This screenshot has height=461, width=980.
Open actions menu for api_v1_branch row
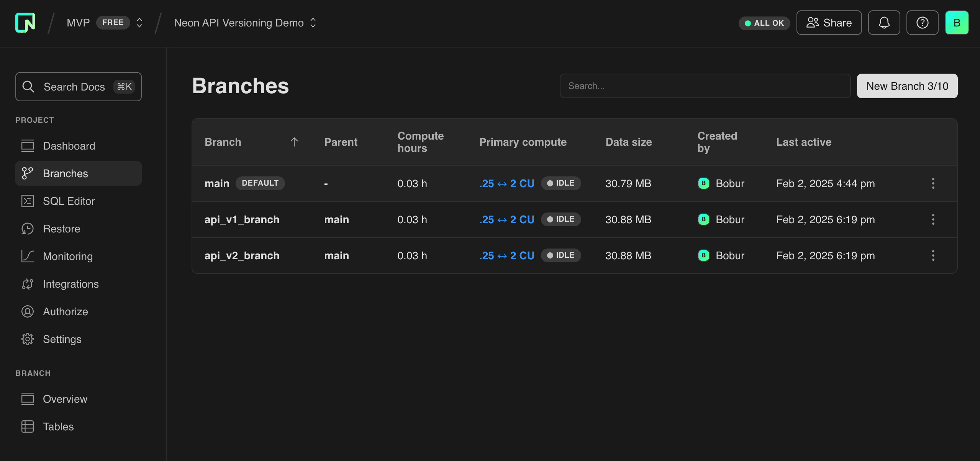coord(933,219)
